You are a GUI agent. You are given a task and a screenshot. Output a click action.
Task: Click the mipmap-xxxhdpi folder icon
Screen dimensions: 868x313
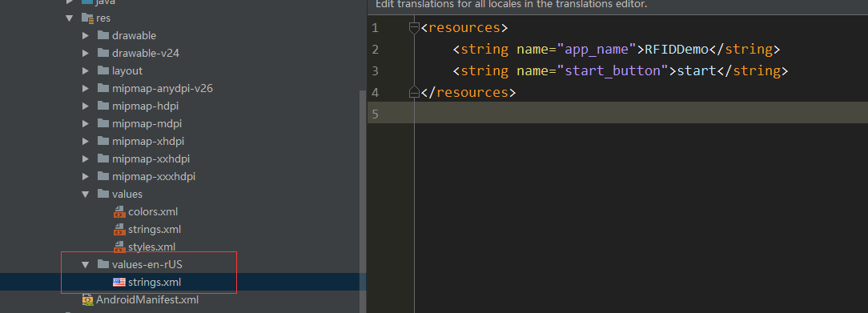(x=103, y=177)
